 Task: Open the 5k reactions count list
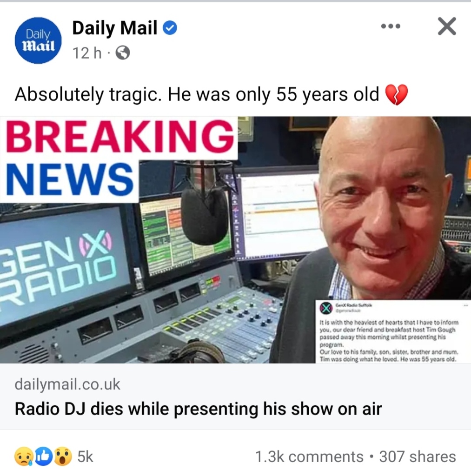click(x=86, y=456)
